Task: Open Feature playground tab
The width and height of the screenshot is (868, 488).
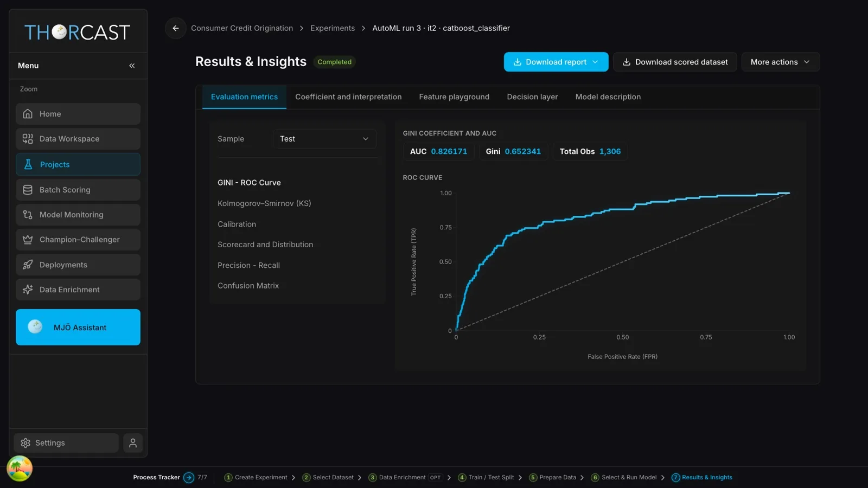Action: click(454, 97)
